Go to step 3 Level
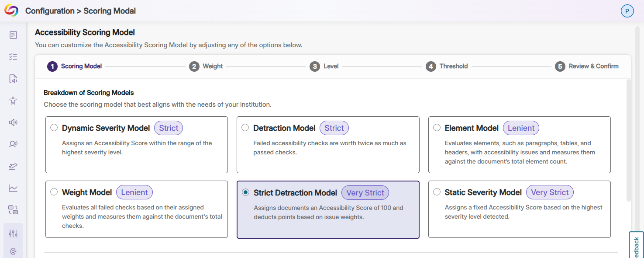 [x=324, y=66]
